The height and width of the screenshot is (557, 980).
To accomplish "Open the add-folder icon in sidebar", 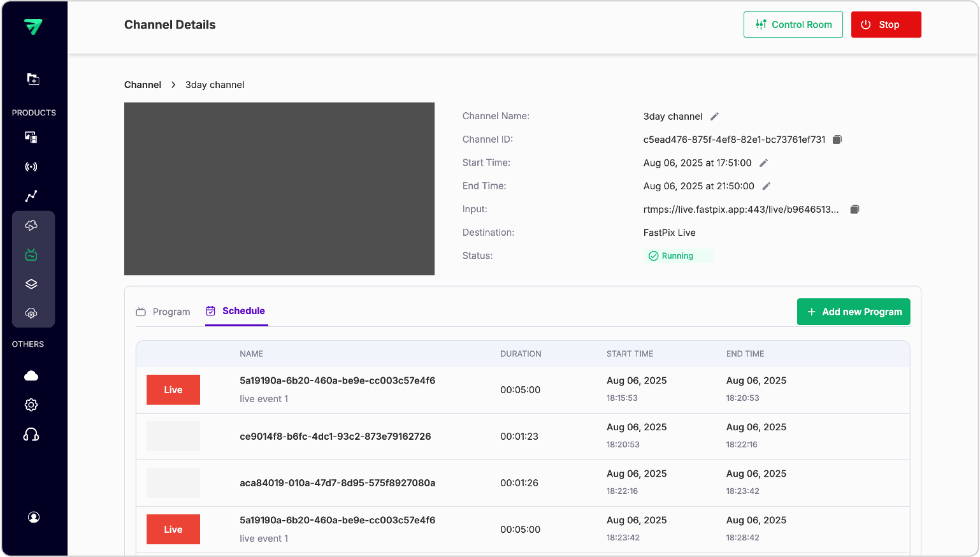I will (x=33, y=79).
